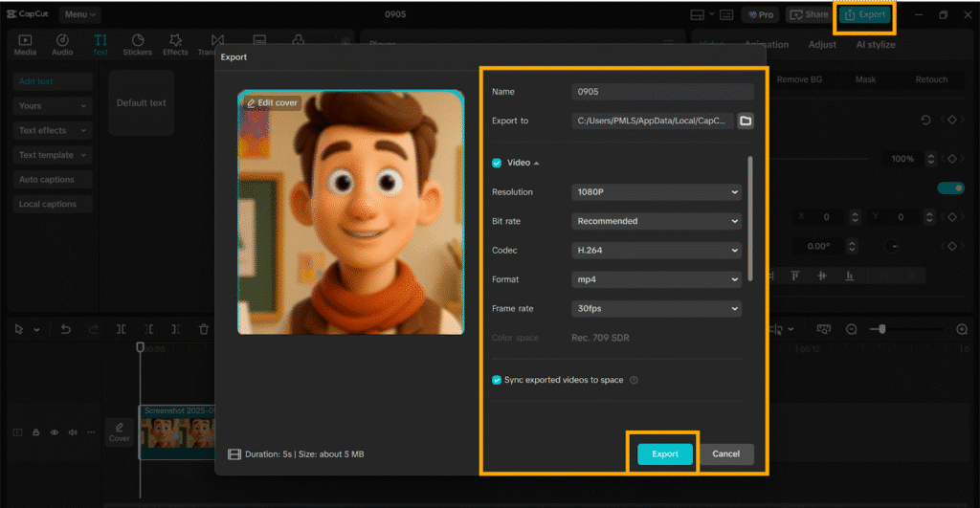Open the Resolution 1080P dropdown

click(657, 192)
